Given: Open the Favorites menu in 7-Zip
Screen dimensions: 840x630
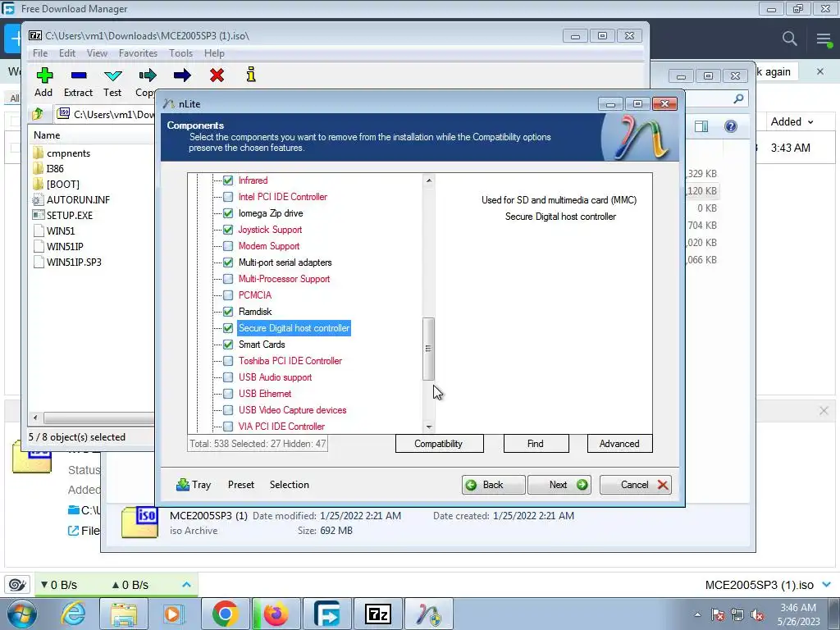Looking at the screenshot, I should point(138,53).
